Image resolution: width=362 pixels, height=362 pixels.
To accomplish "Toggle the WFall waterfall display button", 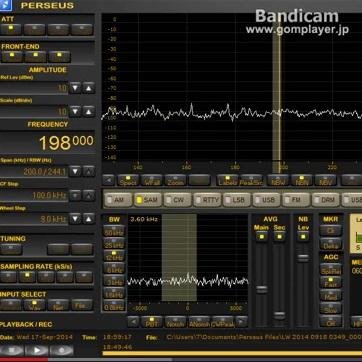I will 152,180.
